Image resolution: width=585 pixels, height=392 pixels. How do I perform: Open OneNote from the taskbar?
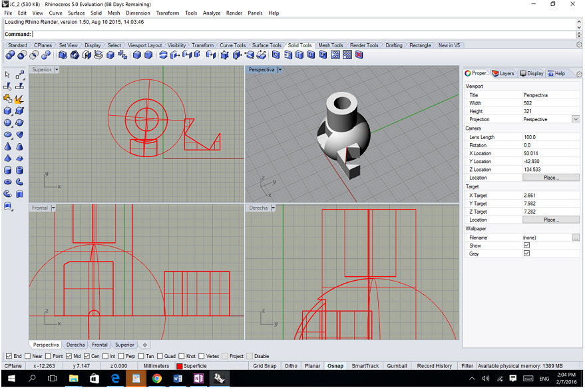click(x=198, y=379)
